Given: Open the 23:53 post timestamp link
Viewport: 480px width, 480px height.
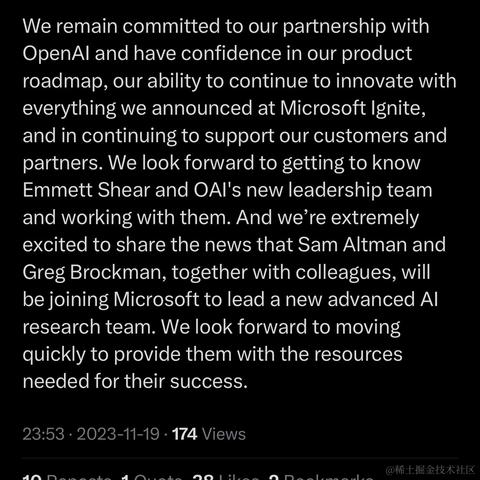Looking at the screenshot, I should 43,434.
